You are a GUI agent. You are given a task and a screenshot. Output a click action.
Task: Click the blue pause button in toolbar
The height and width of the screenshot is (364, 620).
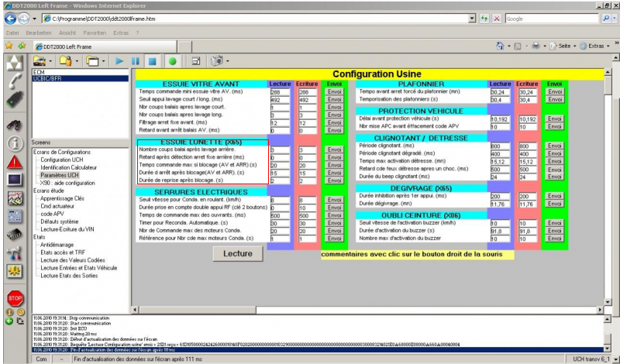pyautogui.click(x=135, y=61)
